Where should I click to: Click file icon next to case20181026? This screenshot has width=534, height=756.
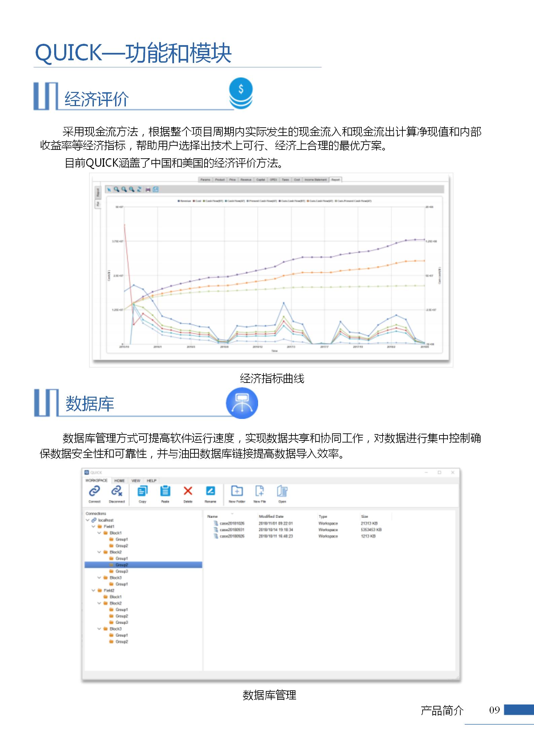pyautogui.click(x=216, y=523)
